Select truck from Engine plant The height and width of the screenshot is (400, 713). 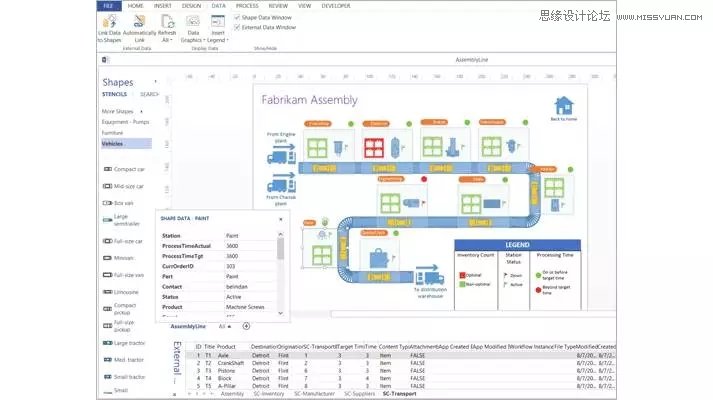(x=281, y=158)
